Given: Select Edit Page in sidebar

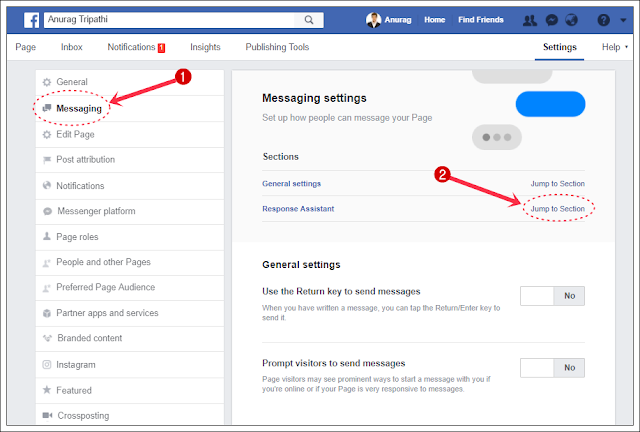Looking at the screenshot, I should (130, 134).
